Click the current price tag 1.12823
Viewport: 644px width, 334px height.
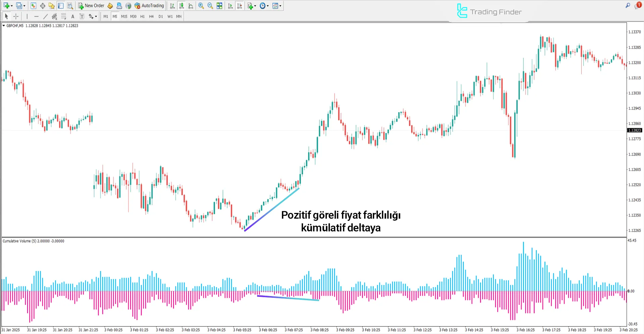click(635, 130)
